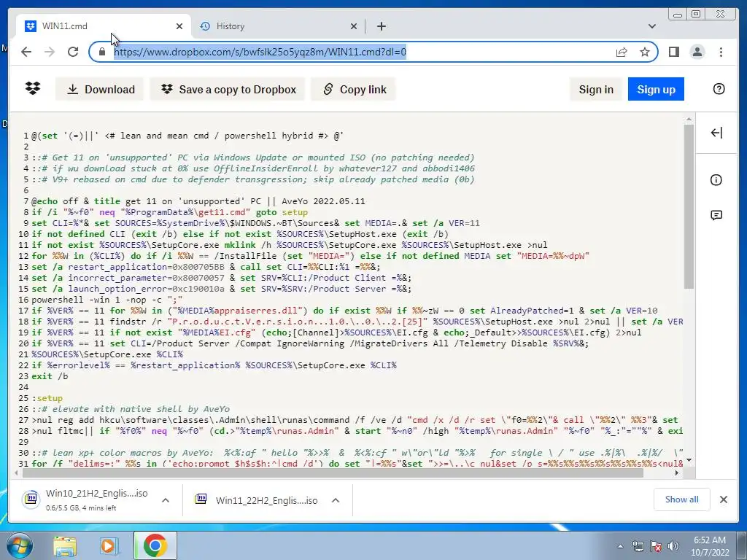The image size is (747, 560).
Task: Click Show all downloads
Action: point(682,499)
